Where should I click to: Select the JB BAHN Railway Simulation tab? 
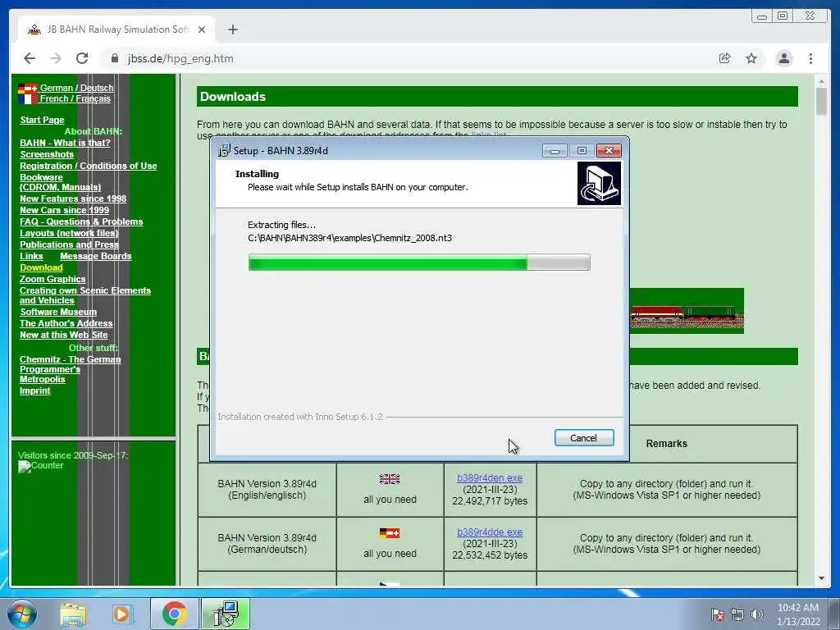(x=116, y=30)
